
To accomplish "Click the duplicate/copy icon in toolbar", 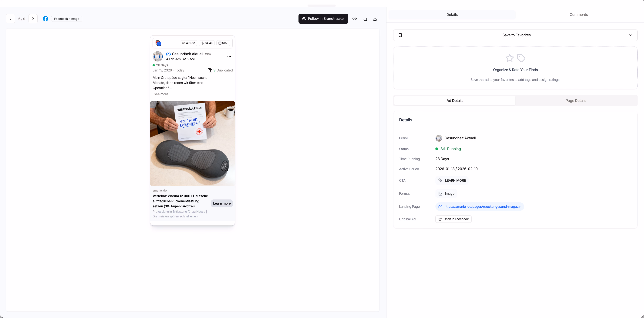I will 365,19.
